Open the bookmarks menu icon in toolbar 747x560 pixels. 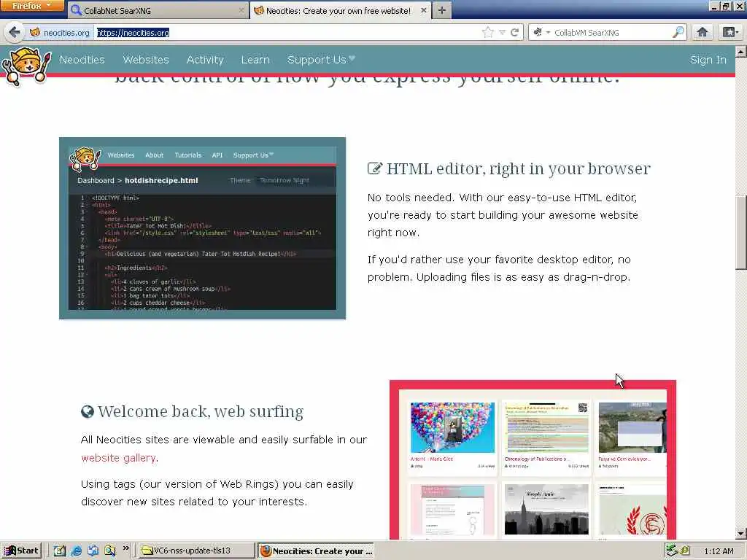[x=730, y=32]
